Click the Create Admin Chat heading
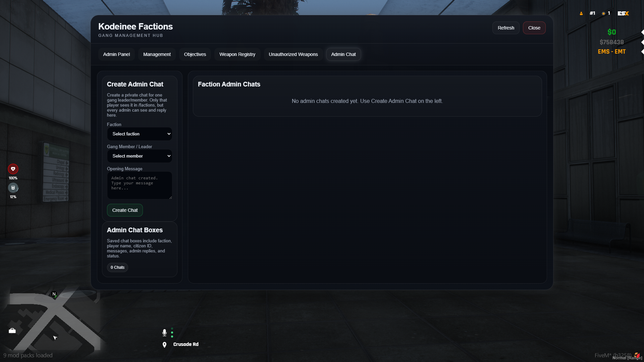The image size is (644, 362). click(135, 84)
